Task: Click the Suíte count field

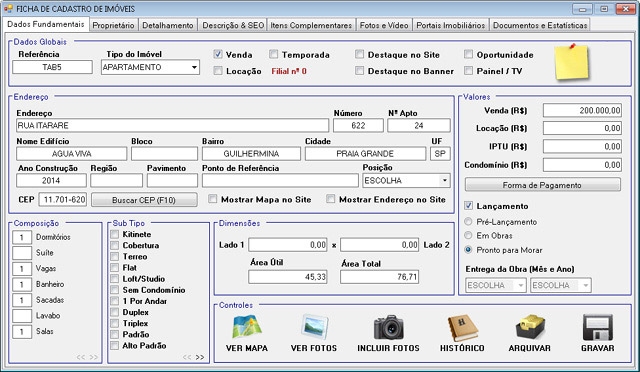Action: click(22, 253)
